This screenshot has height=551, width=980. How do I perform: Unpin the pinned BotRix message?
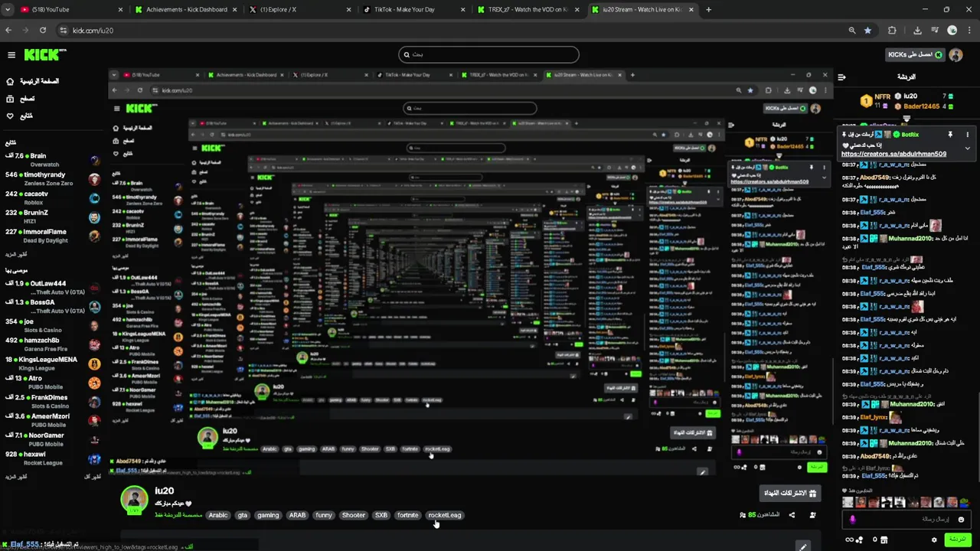[950, 135]
